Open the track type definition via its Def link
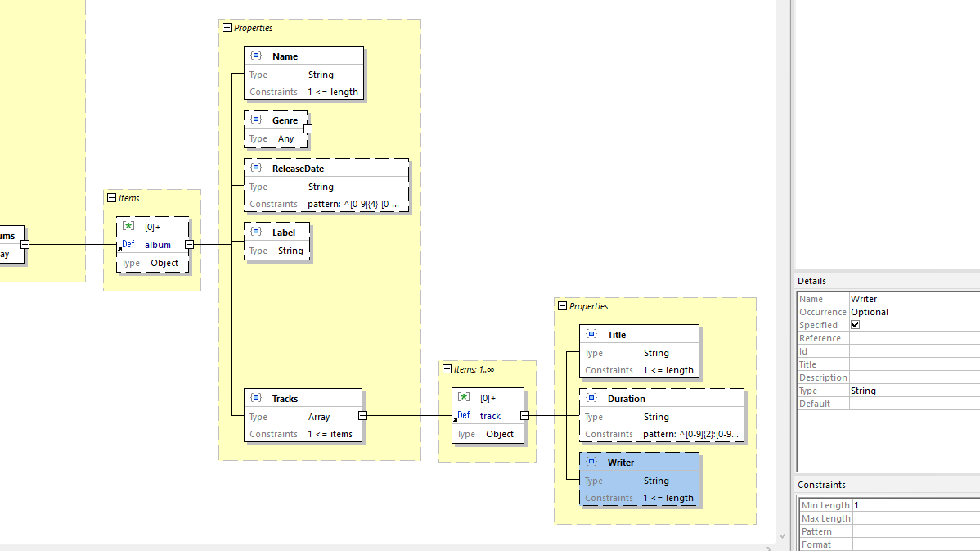Screen dimensions: 980x551 click(x=464, y=415)
